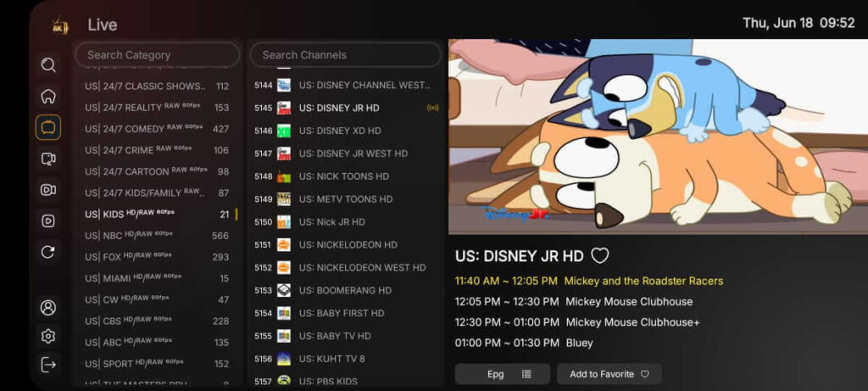Select US| 24/7 COMEDY category
The image size is (868, 391).
coord(157,129)
